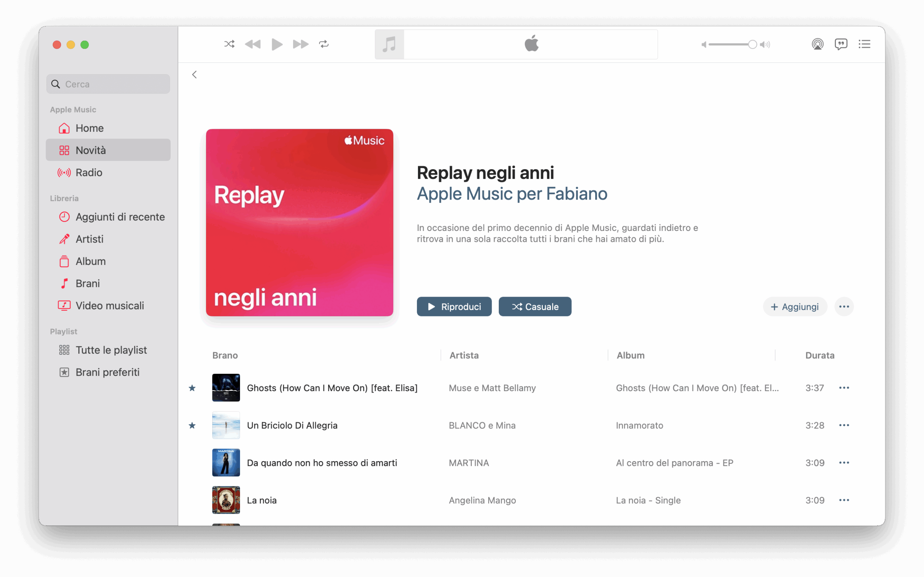Toggle favorite star for Ghosts track

coord(192,388)
